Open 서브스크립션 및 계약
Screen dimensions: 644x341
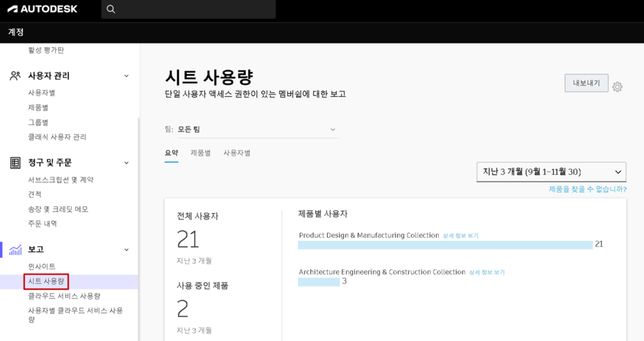pyautogui.click(x=61, y=179)
